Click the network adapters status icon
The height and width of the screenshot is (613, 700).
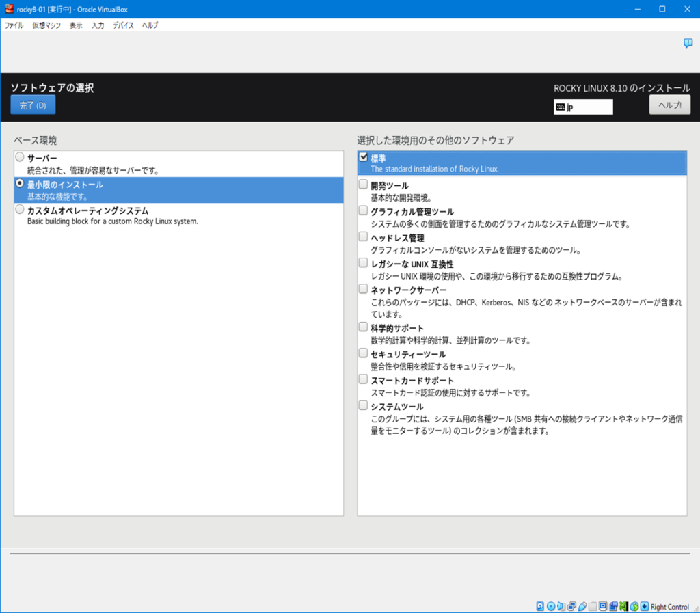pyautogui.click(x=572, y=606)
